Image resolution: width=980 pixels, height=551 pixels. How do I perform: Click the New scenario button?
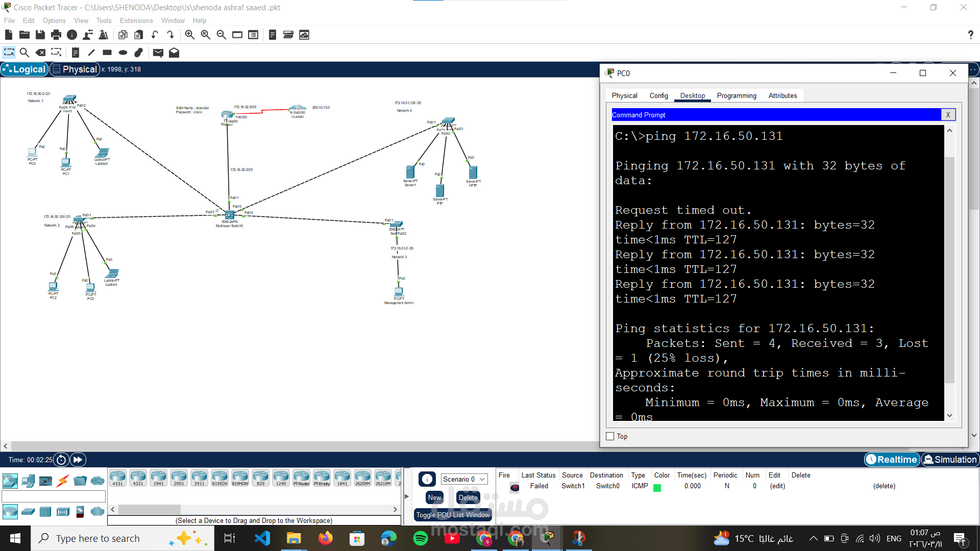(434, 497)
